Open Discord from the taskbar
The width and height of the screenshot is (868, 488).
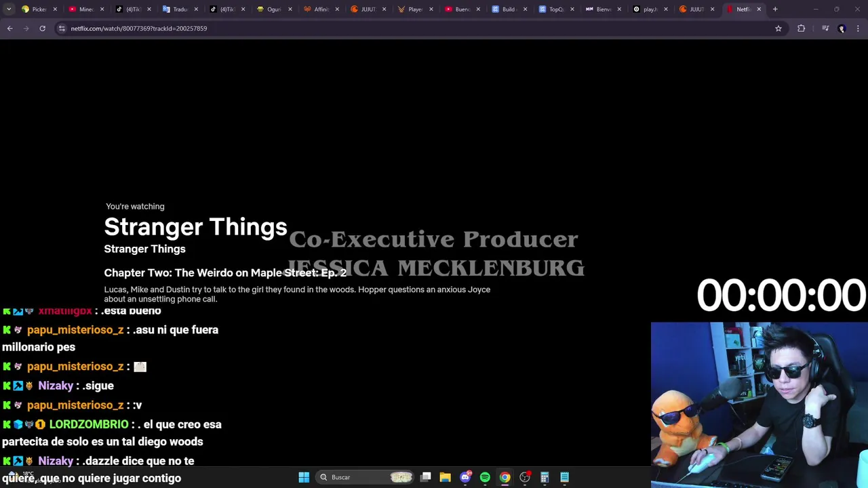point(465,477)
